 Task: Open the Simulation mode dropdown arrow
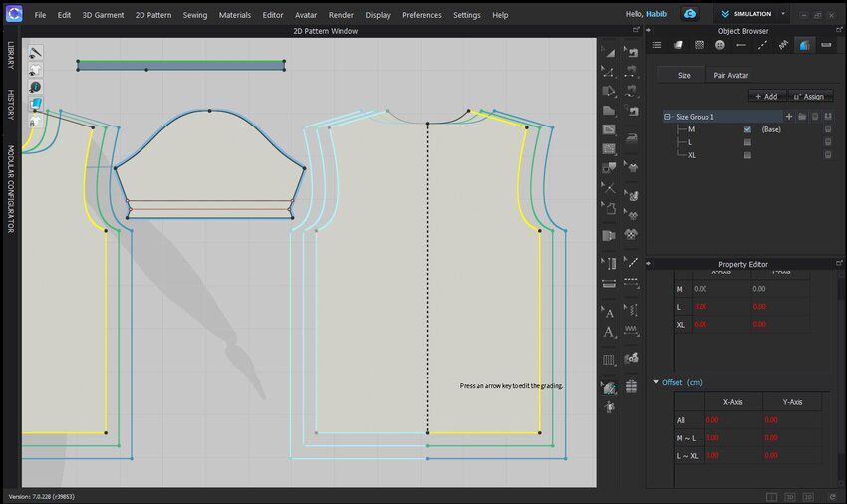(x=783, y=15)
